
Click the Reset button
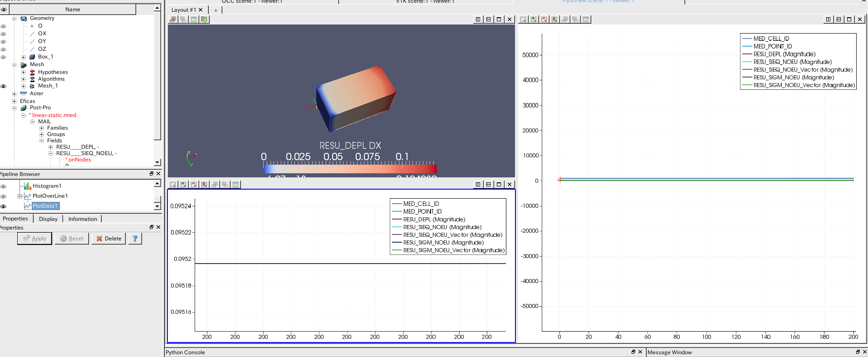(x=72, y=239)
